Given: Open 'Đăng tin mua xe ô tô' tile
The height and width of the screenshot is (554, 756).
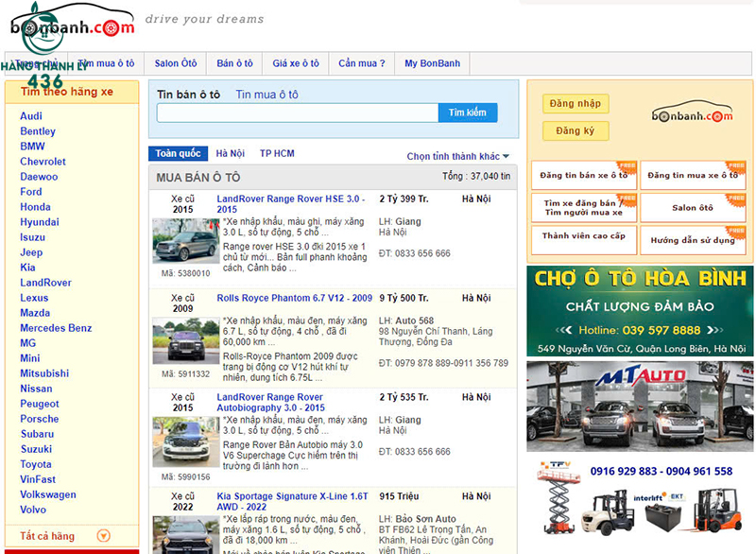Looking at the screenshot, I should click(x=693, y=175).
